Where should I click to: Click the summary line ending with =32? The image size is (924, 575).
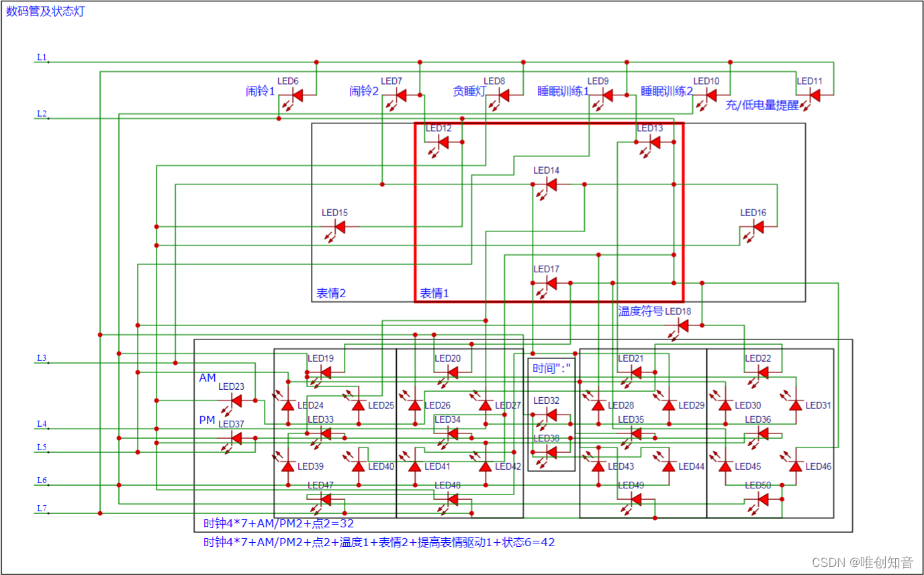click(279, 523)
